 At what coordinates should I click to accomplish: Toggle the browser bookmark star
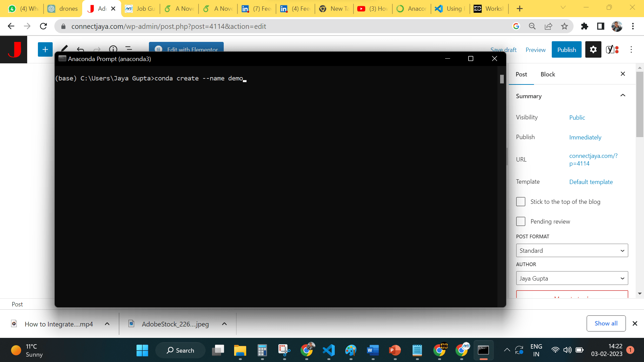(565, 26)
